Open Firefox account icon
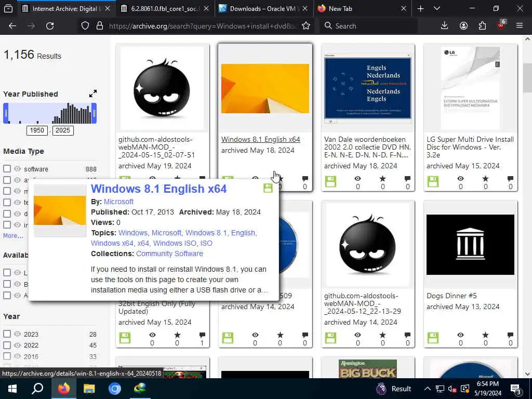This screenshot has height=399, width=532. 463,26
